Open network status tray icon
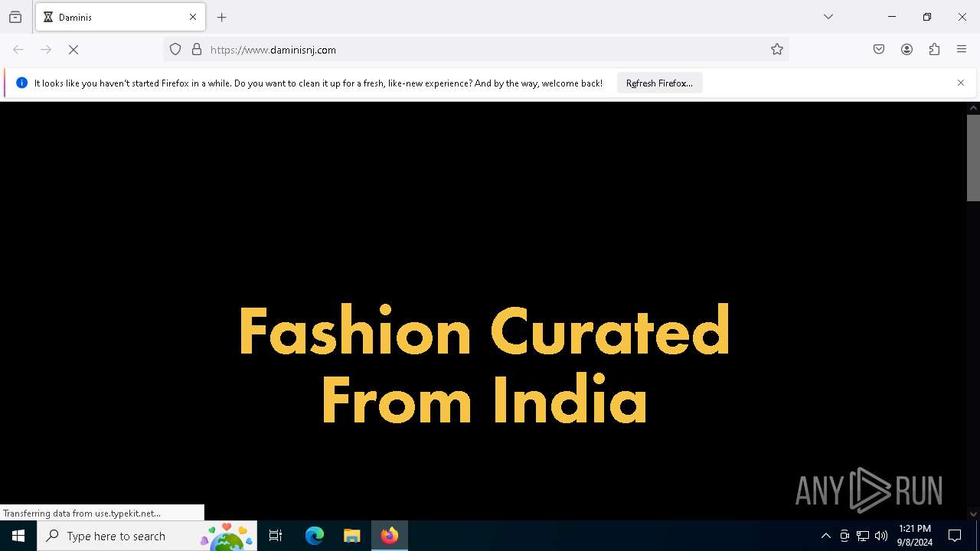This screenshot has height=551, width=980. tap(863, 536)
